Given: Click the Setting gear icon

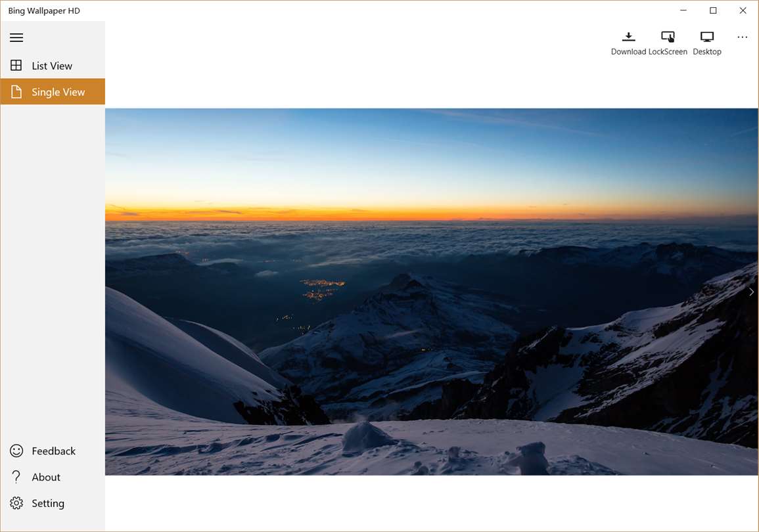Looking at the screenshot, I should pyautogui.click(x=16, y=503).
